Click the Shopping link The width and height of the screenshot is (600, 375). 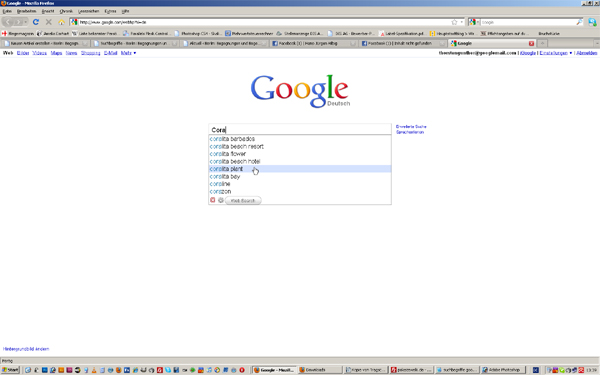[90, 53]
